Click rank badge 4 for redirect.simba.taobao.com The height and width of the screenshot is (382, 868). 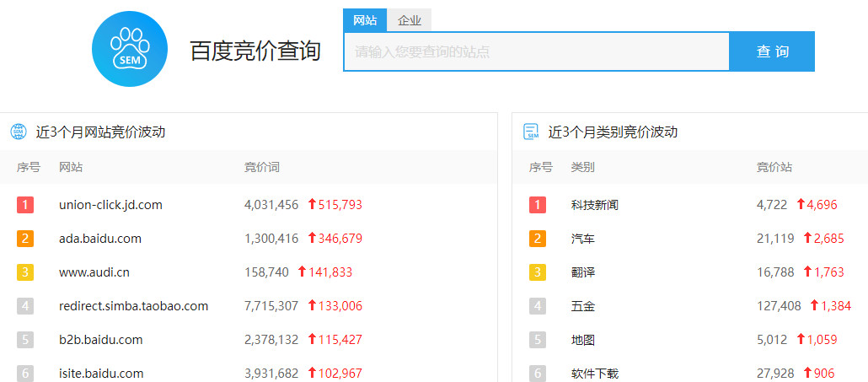[x=25, y=306]
